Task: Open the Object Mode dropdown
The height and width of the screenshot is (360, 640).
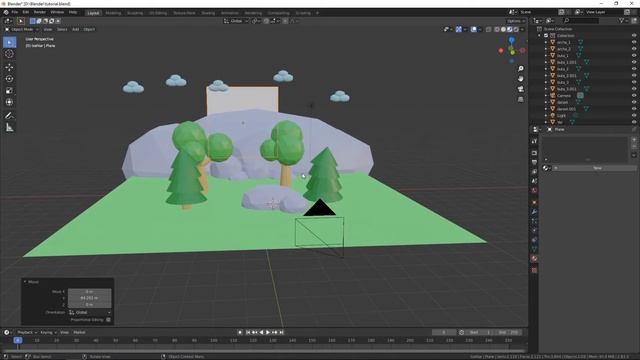Action: [22, 29]
